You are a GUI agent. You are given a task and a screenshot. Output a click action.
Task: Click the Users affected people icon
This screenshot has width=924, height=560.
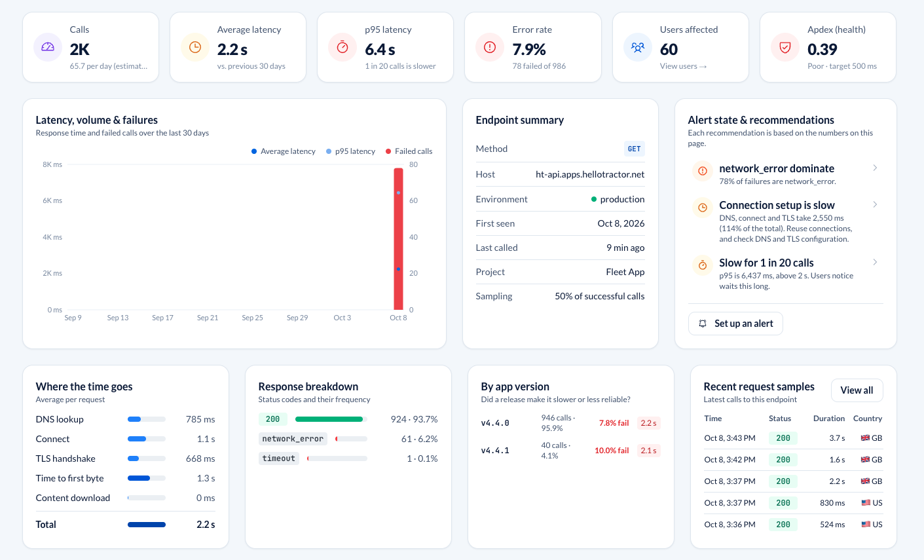(x=638, y=47)
